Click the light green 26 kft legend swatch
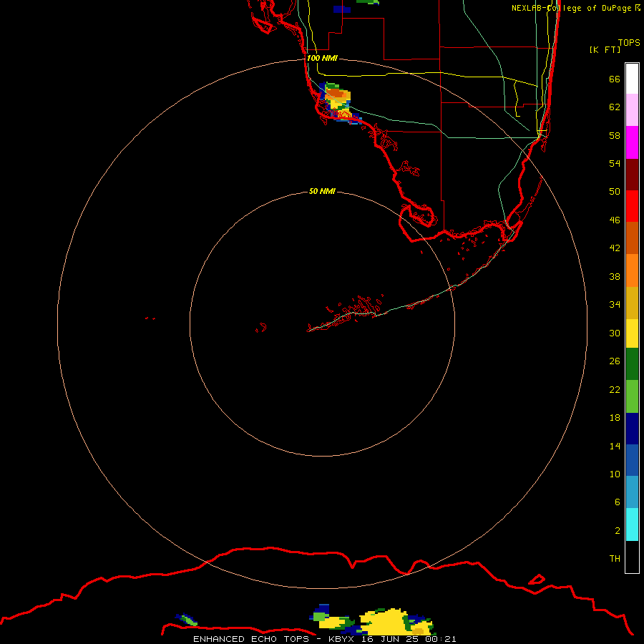 point(632,396)
